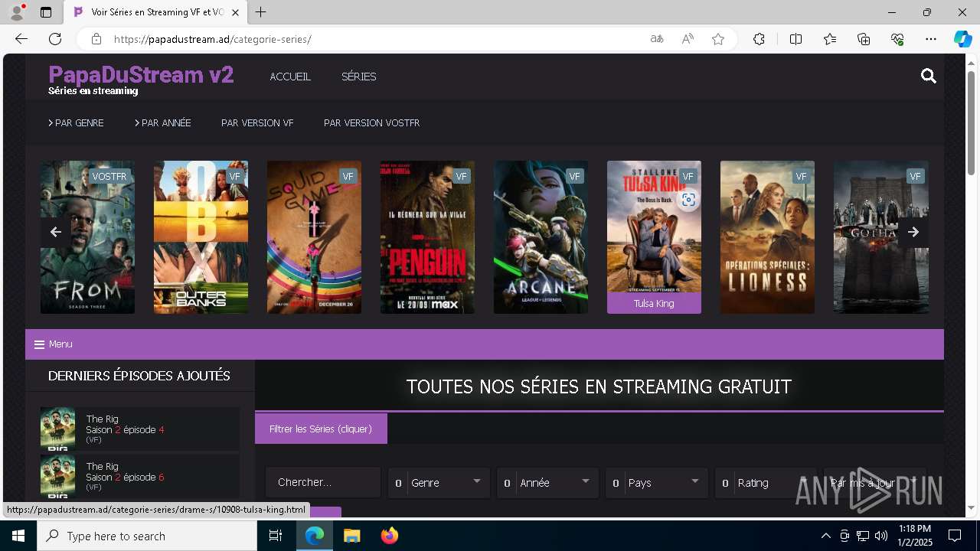Open SÉRIES in the site navigation
This screenshot has width=980, height=551.
pyautogui.click(x=358, y=77)
